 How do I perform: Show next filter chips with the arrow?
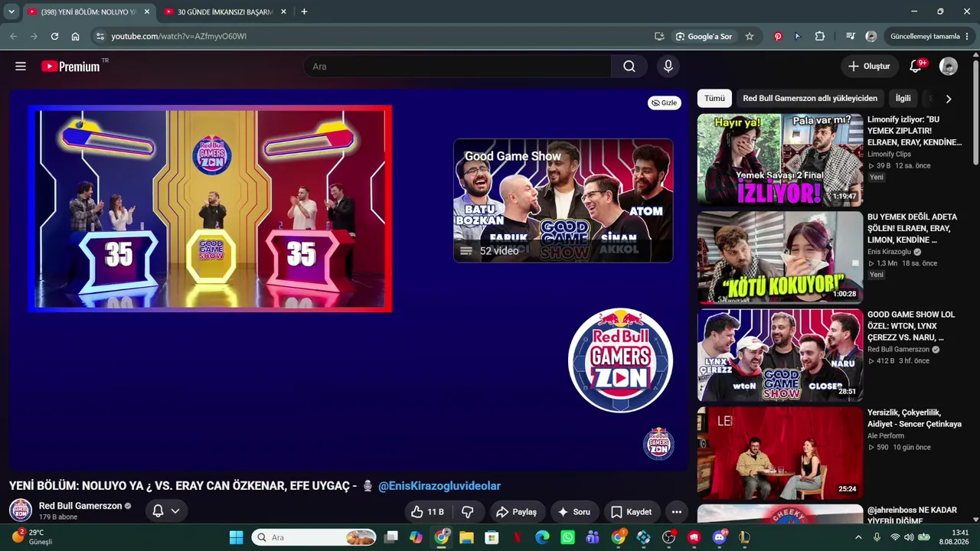(x=949, y=99)
